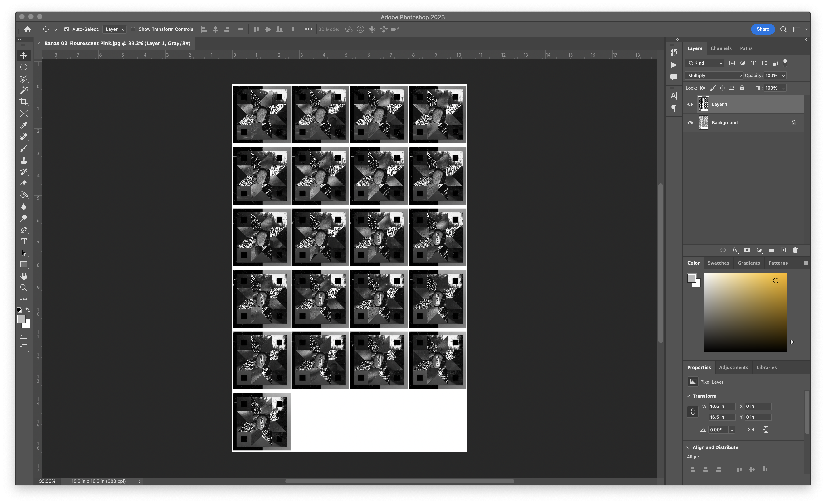Select the Crop tool
Screen dimensions: 826x504
23,102
